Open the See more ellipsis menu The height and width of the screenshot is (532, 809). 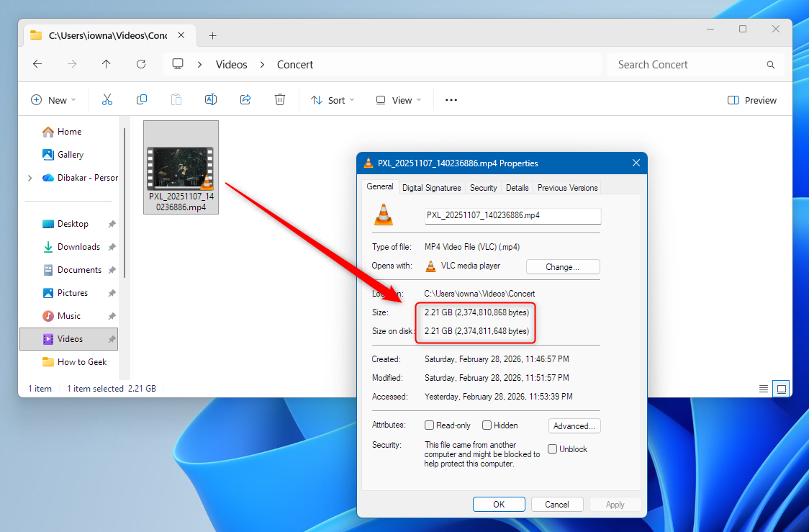coord(451,100)
